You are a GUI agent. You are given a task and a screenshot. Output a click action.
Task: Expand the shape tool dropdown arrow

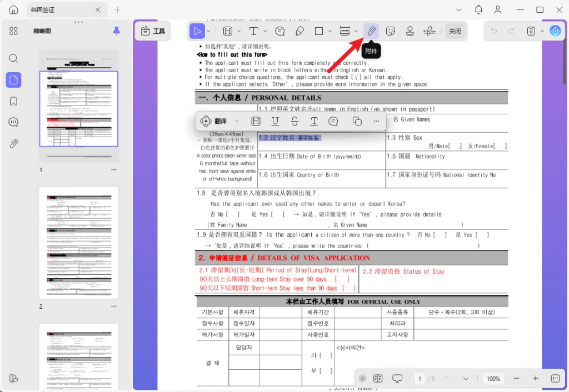(x=330, y=31)
